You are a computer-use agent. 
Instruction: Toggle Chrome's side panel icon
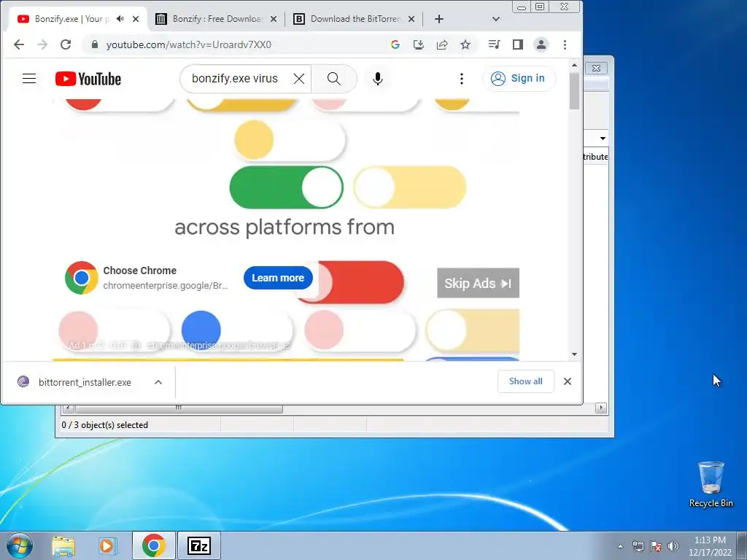click(x=518, y=44)
